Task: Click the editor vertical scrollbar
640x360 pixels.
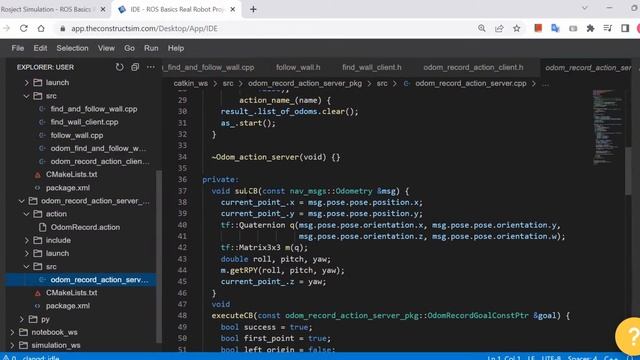Action: pos(628,171)
